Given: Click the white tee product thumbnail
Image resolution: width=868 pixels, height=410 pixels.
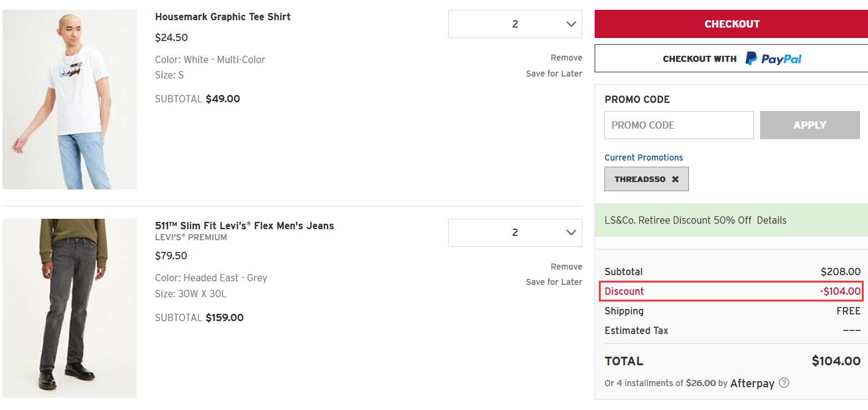Looking at the screenshot, I should point(69,99).
